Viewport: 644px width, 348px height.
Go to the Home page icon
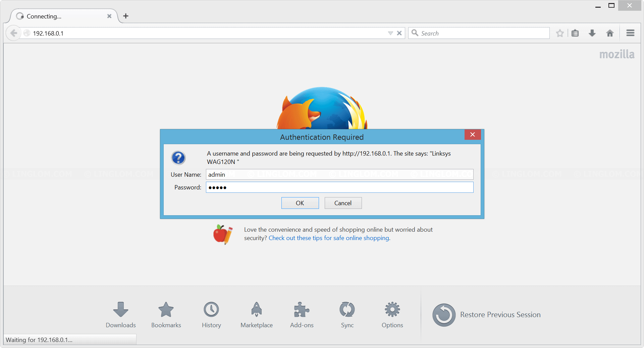point(610,33)
